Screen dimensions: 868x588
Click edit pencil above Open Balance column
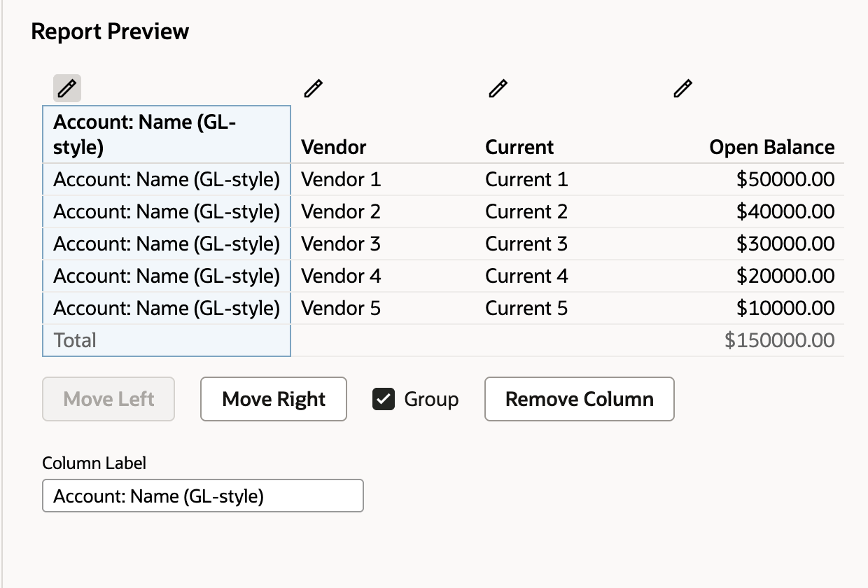click(682, 88)
